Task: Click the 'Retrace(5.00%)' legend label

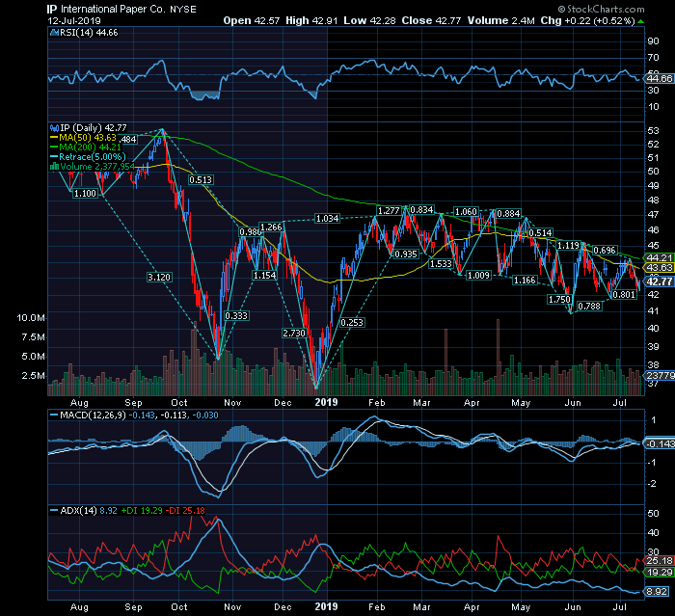Action: coord(93,157)
